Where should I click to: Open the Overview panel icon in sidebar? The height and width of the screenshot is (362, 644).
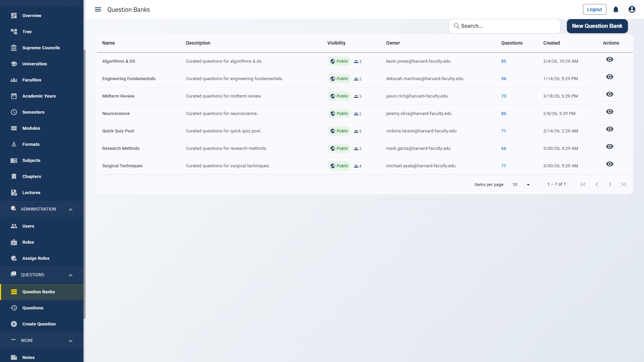point(14,15)
